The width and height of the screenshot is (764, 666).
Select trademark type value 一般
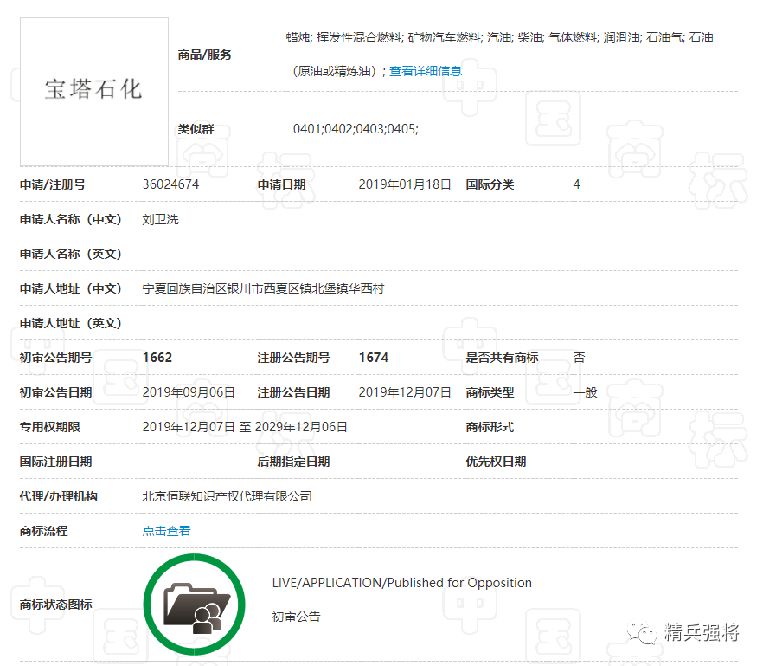coord(585,392)
